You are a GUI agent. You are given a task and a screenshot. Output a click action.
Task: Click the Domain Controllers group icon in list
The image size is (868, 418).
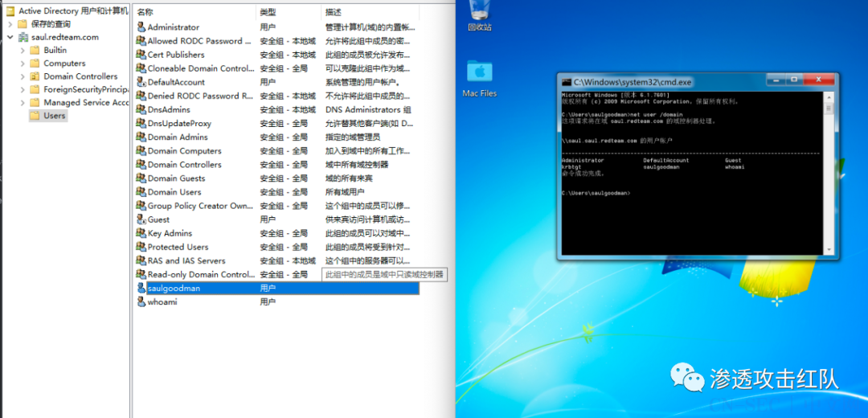coord(141,165)
